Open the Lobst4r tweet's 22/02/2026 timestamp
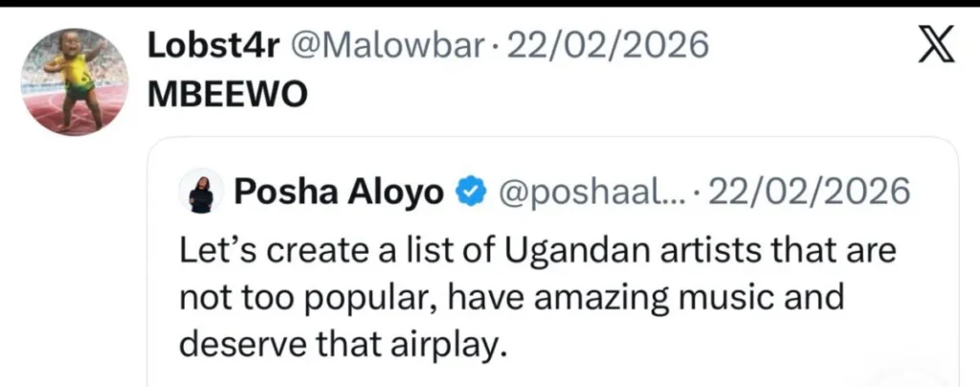The image size is (980, 387). (607, 46)
